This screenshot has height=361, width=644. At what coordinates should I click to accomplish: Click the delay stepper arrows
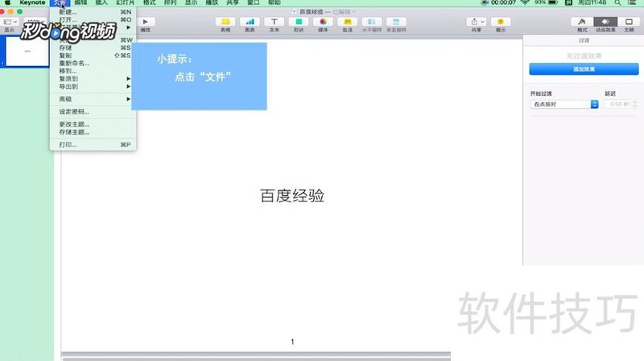click(635, 105)
